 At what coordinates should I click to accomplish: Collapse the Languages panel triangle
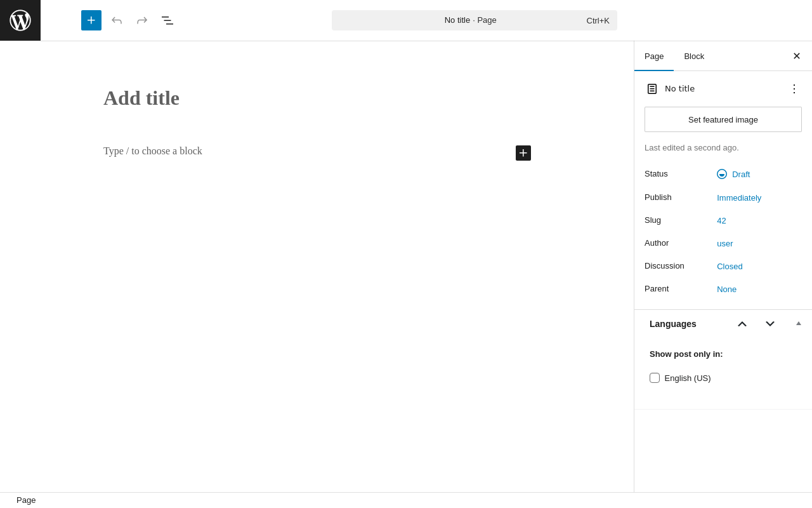(x=799, y=323)
